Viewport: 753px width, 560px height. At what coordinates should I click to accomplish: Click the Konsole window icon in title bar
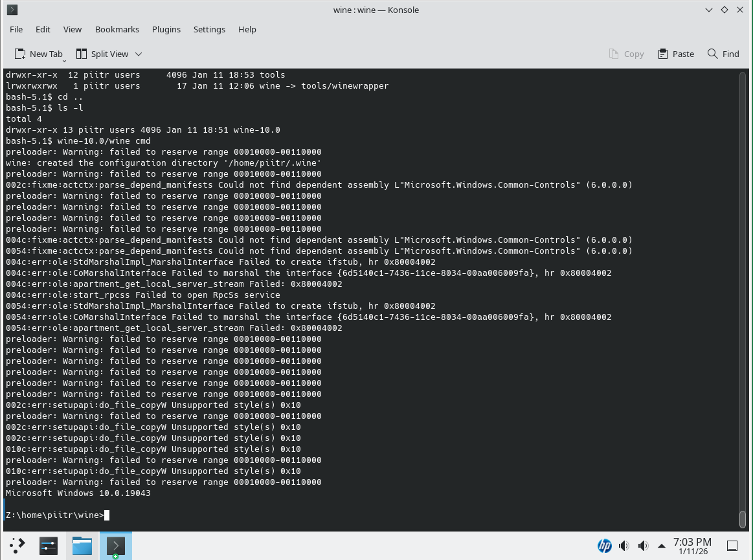12,10
